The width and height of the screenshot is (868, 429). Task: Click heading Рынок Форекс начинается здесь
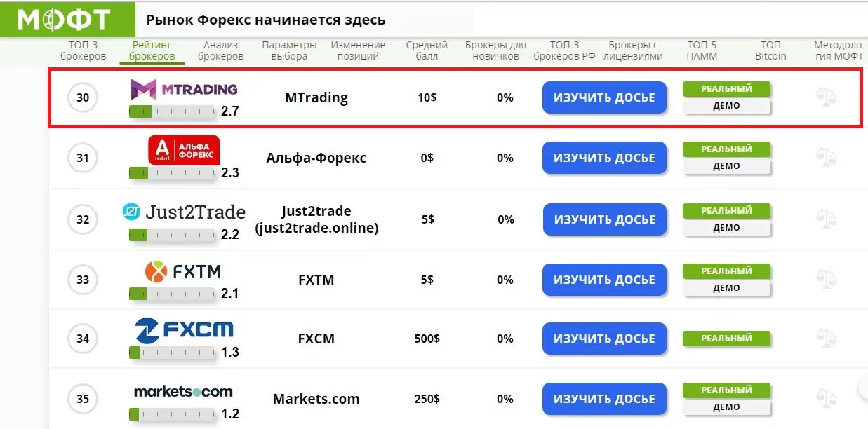click(266, 20)
